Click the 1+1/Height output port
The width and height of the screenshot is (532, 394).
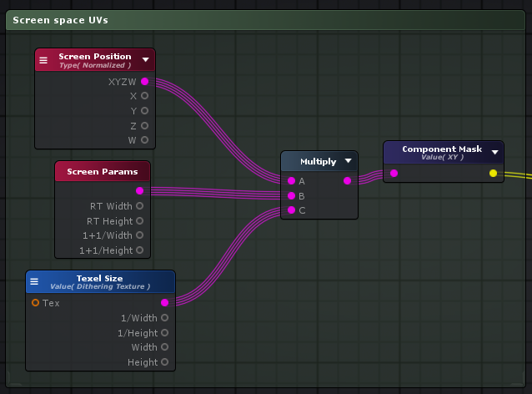click(140, 250)
